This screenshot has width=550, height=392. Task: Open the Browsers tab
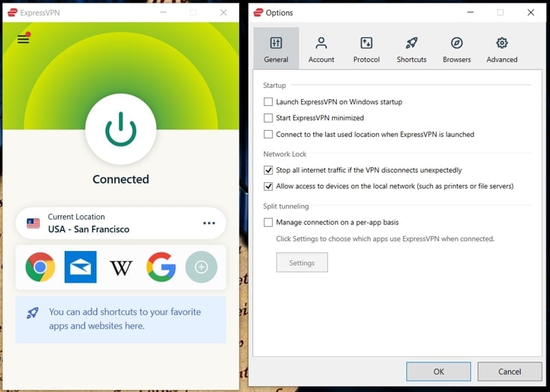[456, 48]
